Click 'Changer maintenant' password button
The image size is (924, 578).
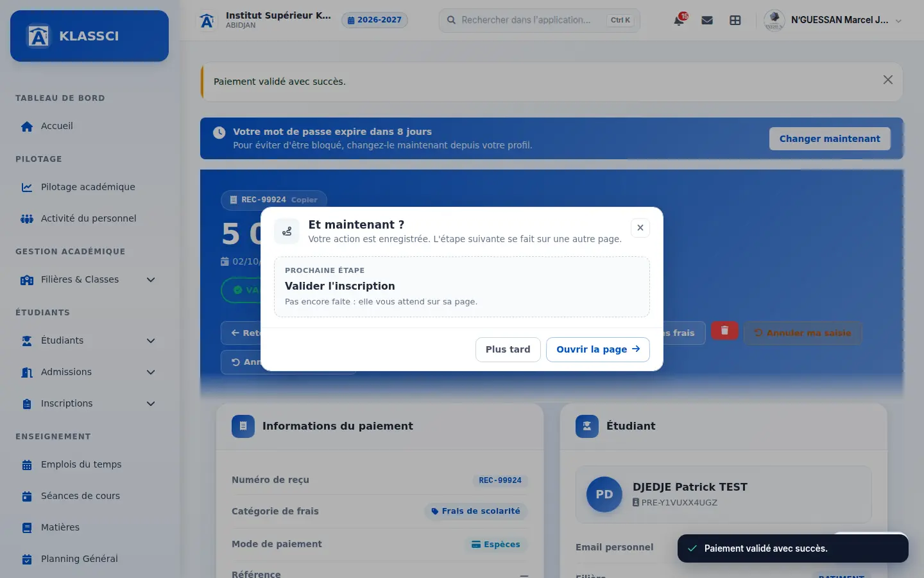pyautogui.click(x=830, y=139)
